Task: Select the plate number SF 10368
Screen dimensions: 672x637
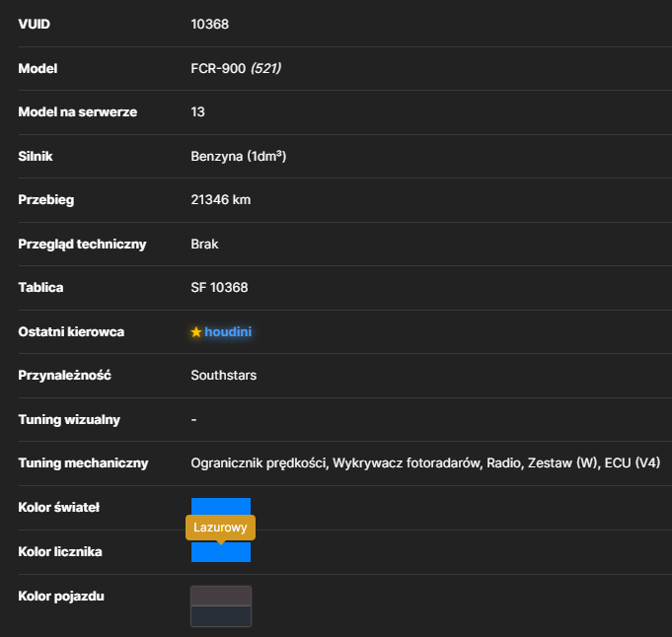Action: point(219,288)
